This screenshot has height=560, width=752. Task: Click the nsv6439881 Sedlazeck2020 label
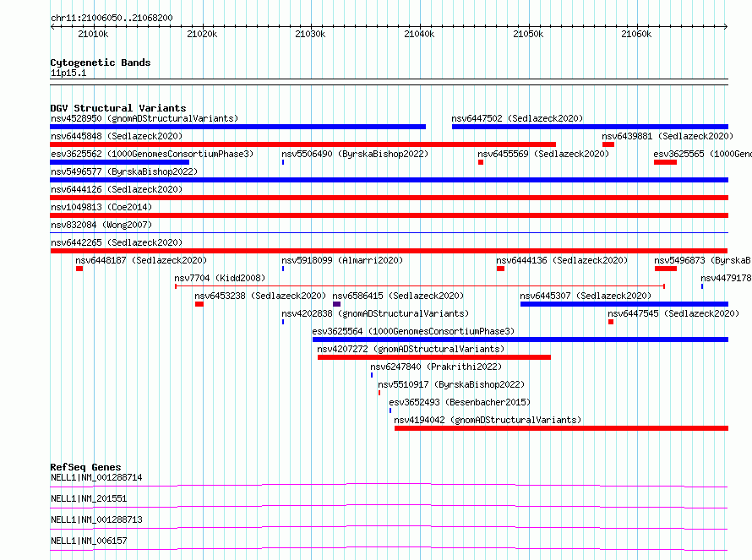tap(668, 136)
